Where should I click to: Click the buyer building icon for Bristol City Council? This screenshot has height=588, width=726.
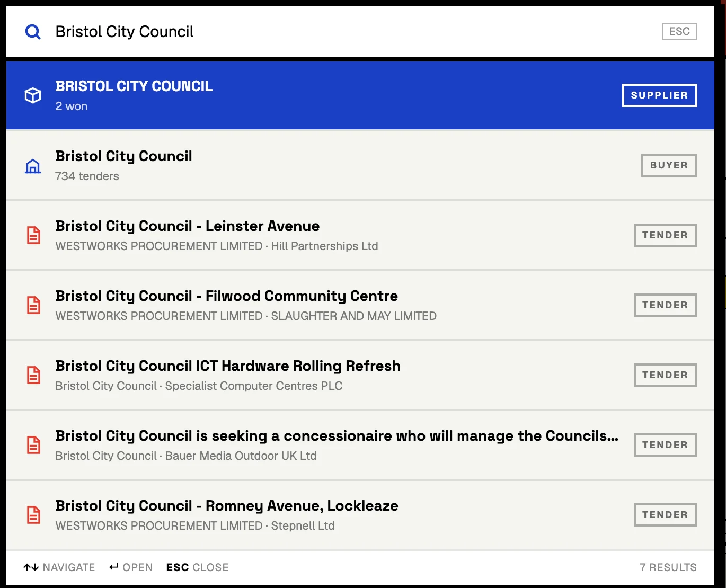pyautogui.click(x=33, y=166)
